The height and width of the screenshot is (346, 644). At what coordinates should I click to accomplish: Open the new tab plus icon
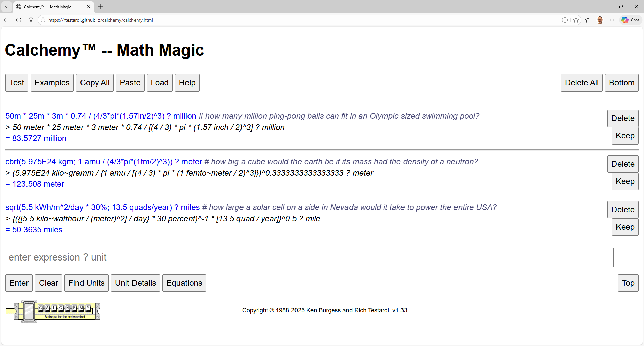coord(101,7)
